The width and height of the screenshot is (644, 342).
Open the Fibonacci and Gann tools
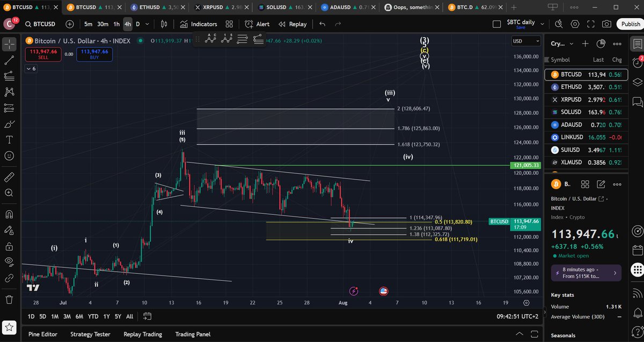click(x=9, y=77)
